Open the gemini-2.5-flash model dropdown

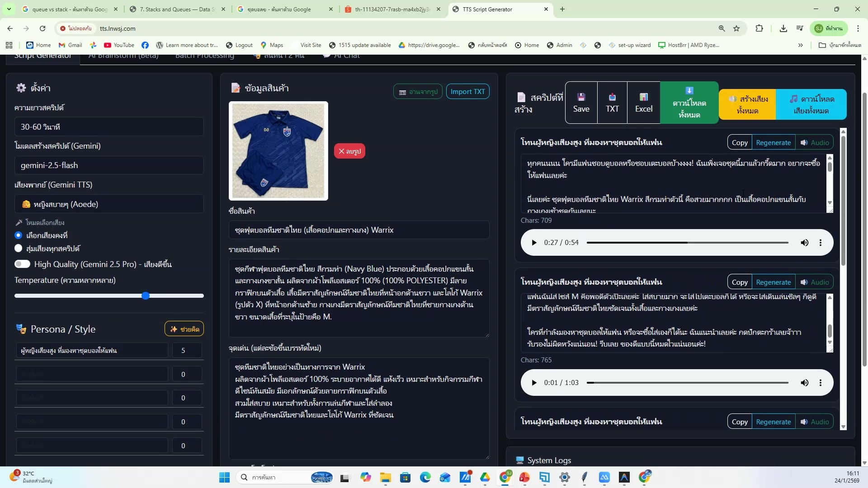109,165
